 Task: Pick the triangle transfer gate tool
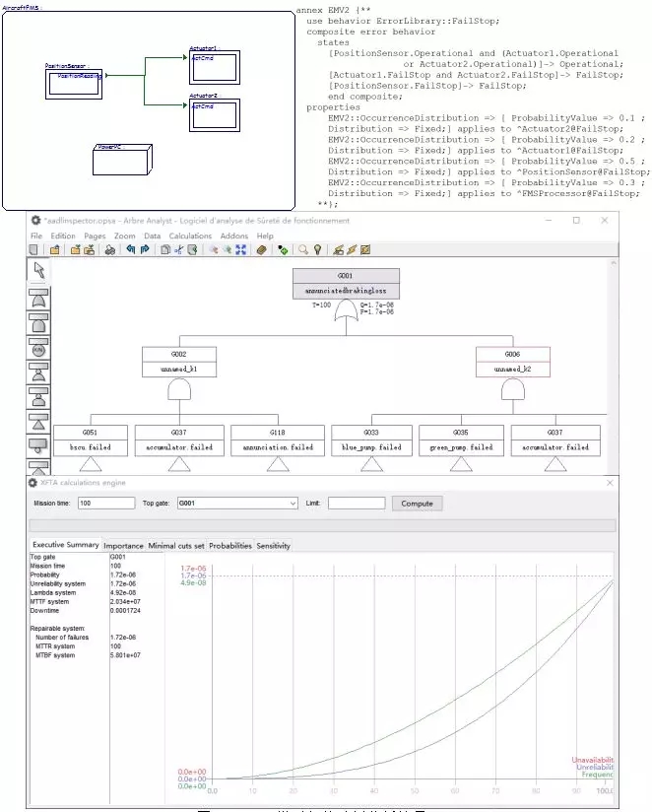[38, 422]
